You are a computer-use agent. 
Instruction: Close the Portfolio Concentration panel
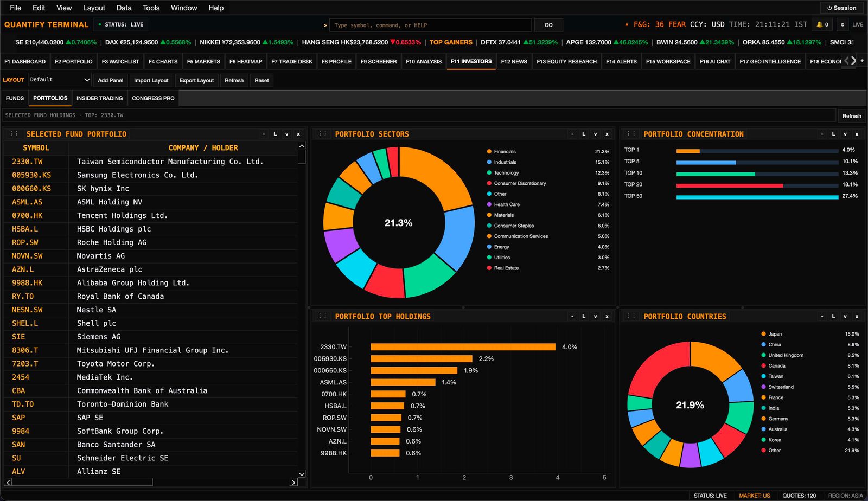point(857,134)
